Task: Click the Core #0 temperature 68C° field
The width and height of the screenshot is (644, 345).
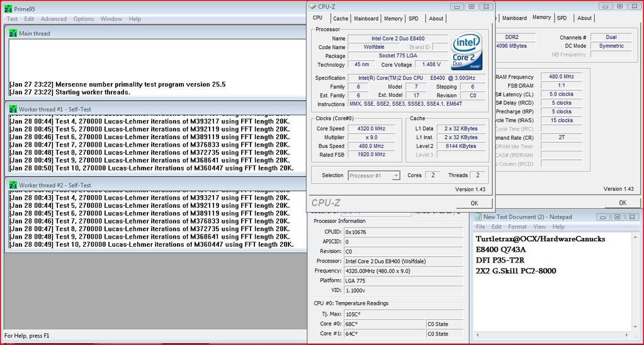Action: [x=385, y=324]
